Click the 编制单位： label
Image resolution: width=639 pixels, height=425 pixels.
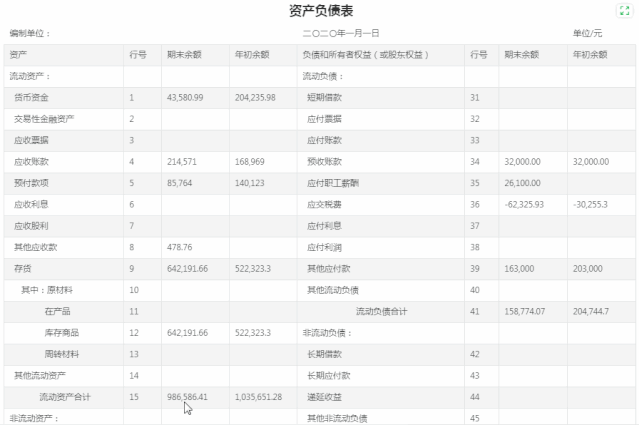coord(30,33)
